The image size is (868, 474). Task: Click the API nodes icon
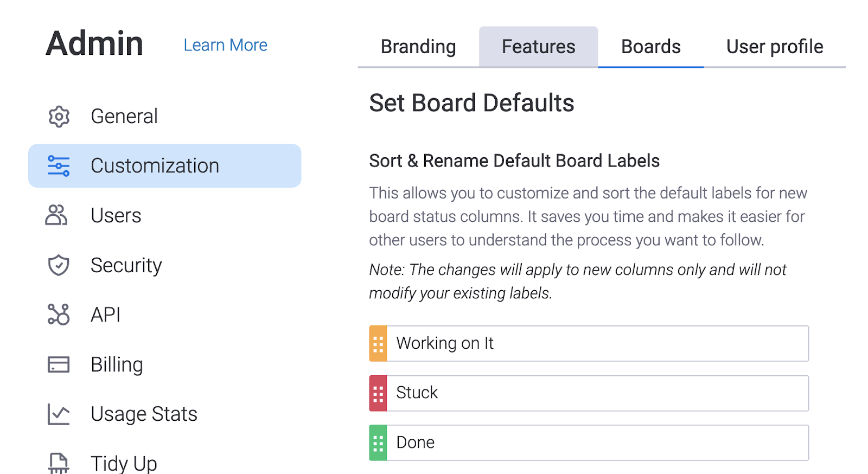(x=59, y=315)
